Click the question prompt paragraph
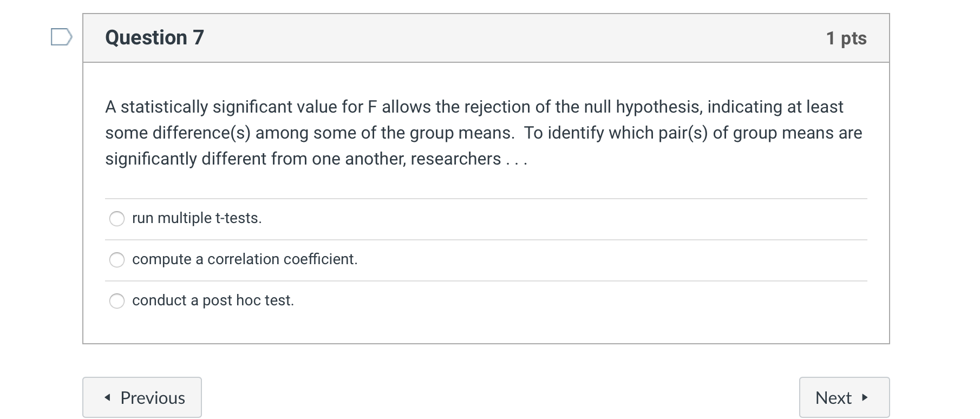Viewport: 980px width, 419px height. (x=482, y=132)
